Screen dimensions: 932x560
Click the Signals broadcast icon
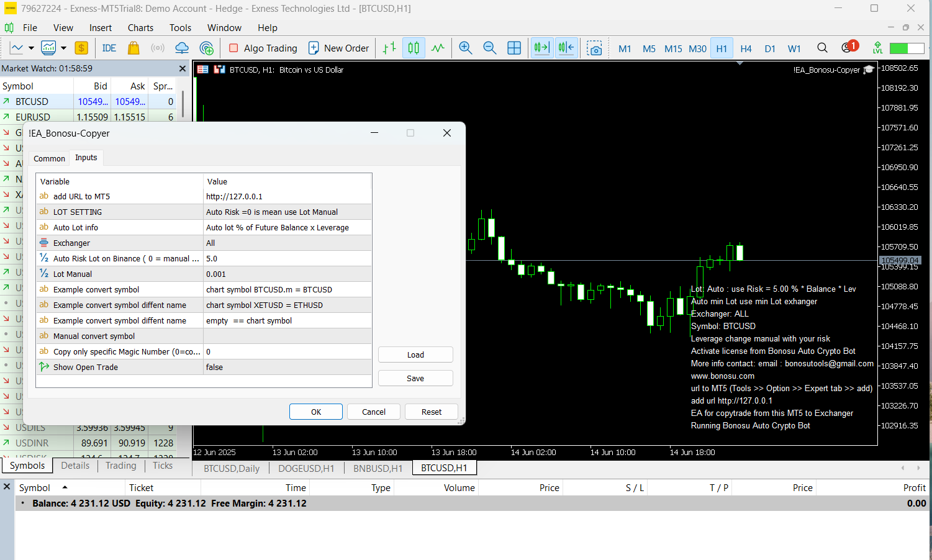coord(158,48)
